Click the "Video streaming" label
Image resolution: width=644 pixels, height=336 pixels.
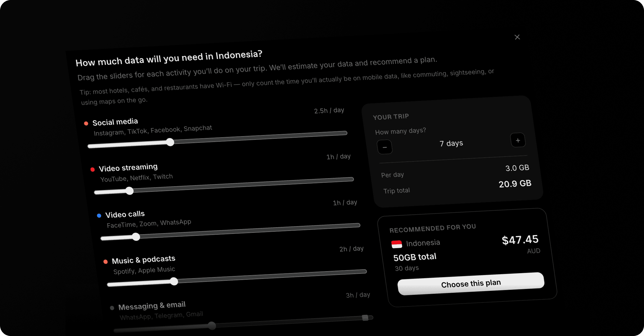click(x=128, y=168)
